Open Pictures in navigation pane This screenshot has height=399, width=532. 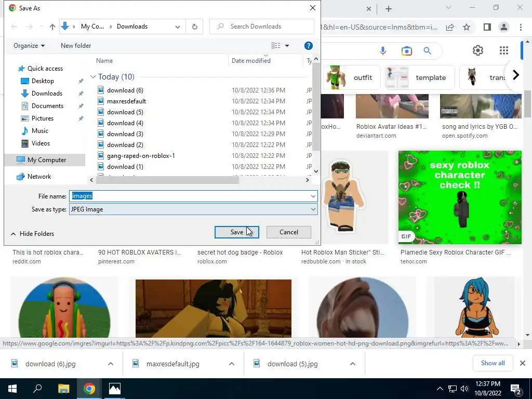pos(42,118)
